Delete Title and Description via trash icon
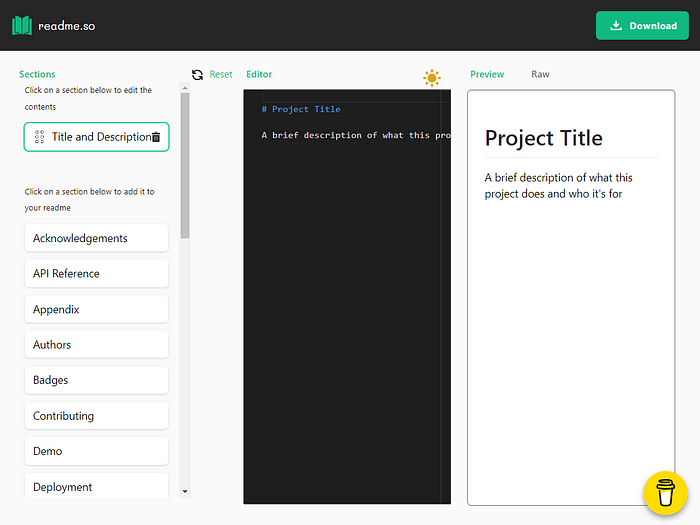The height and width of the screenshot is (525, 700). coord(156,137)
